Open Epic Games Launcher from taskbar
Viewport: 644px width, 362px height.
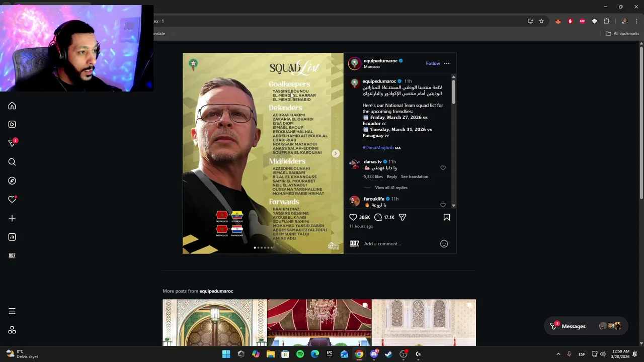click(x=330, y=354)
